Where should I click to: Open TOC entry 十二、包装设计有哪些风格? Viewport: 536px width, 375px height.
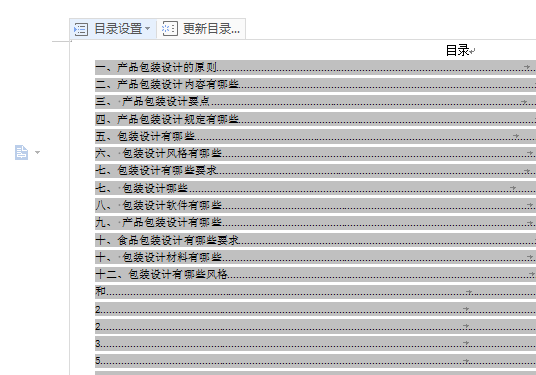(x=316, y=274)
